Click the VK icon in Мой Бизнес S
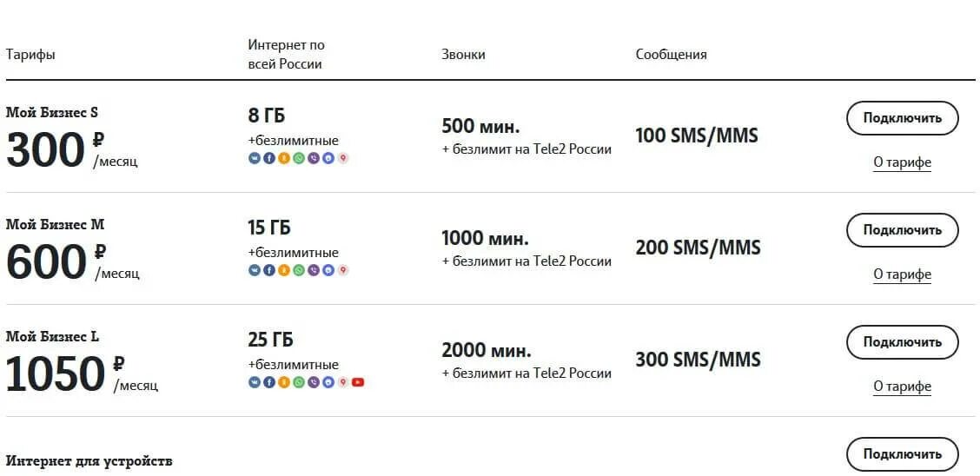The height and width of the screenshot is (476, 980). (x=255, y=158)
